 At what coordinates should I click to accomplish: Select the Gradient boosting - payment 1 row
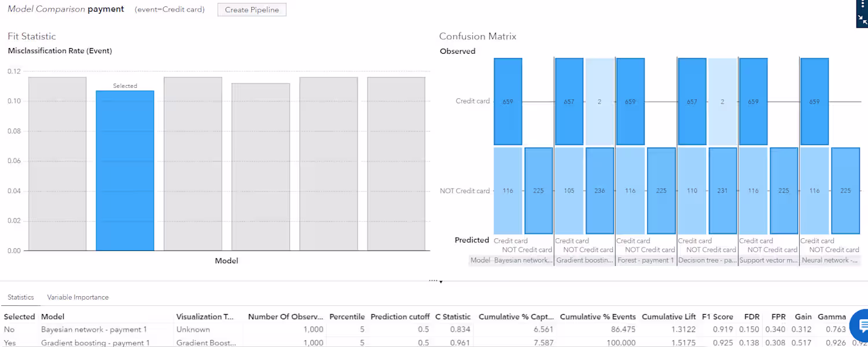point(95,343)
